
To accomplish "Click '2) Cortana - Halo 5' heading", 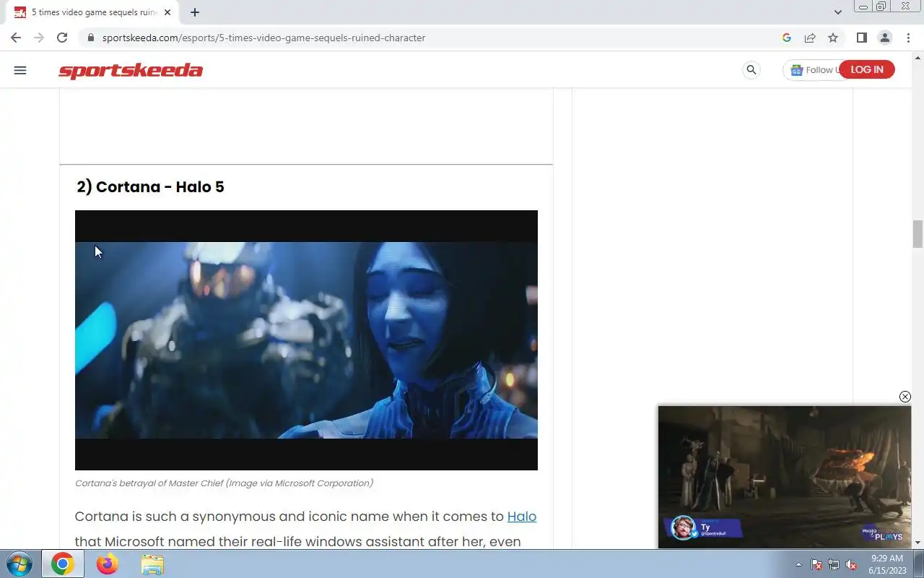I will click(x=150, y=187).
